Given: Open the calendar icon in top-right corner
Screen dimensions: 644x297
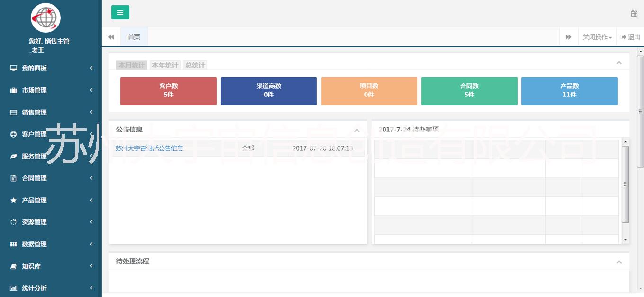Looking at the screenshot, I should click(x=634, y=13).
